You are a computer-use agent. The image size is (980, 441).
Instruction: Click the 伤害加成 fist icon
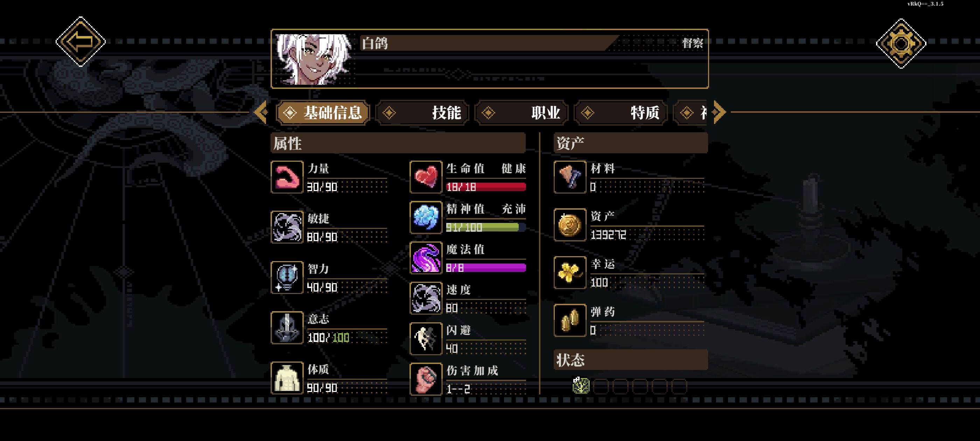(426, 379)
